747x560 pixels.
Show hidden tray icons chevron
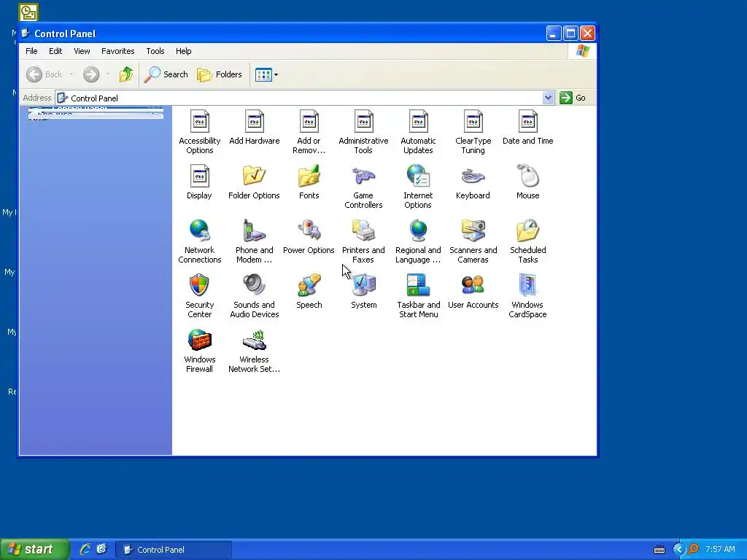coord(678,550)
